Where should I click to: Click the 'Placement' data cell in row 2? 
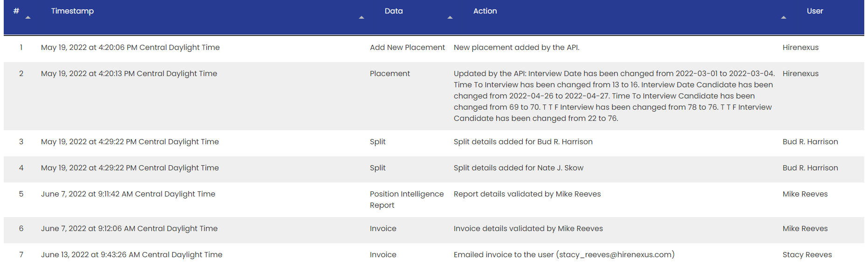click(x=390, y=73)
